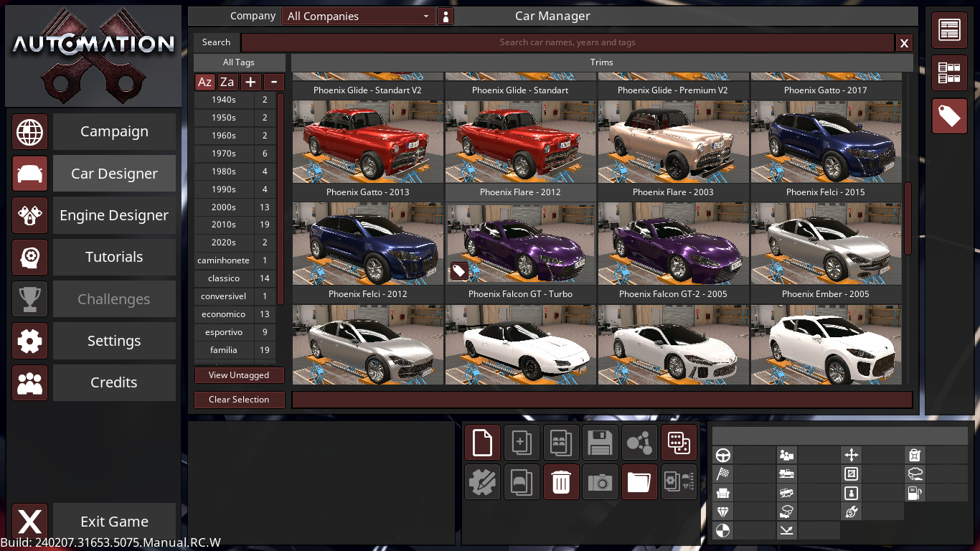Click the duplicate book pages icon

(561, 443)
